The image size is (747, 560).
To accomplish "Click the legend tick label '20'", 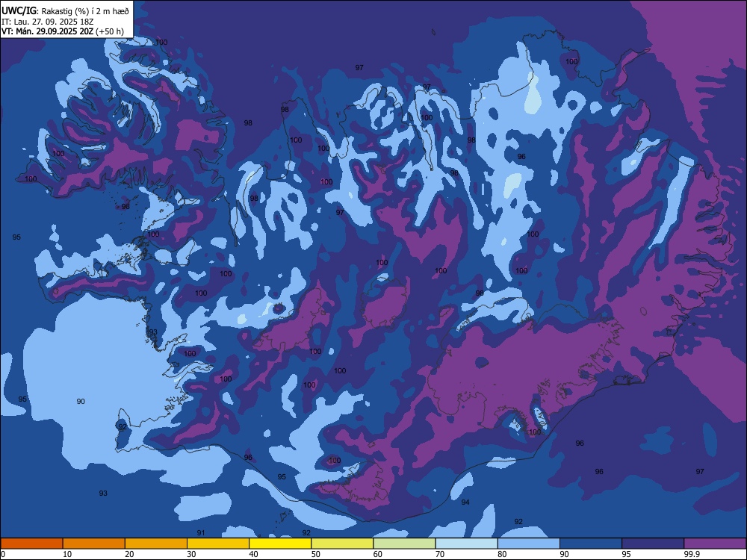I will 129,554.
